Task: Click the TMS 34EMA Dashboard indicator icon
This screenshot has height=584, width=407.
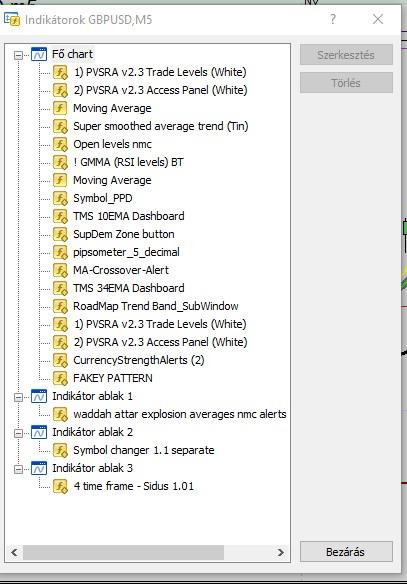Action: pos(60,288)
